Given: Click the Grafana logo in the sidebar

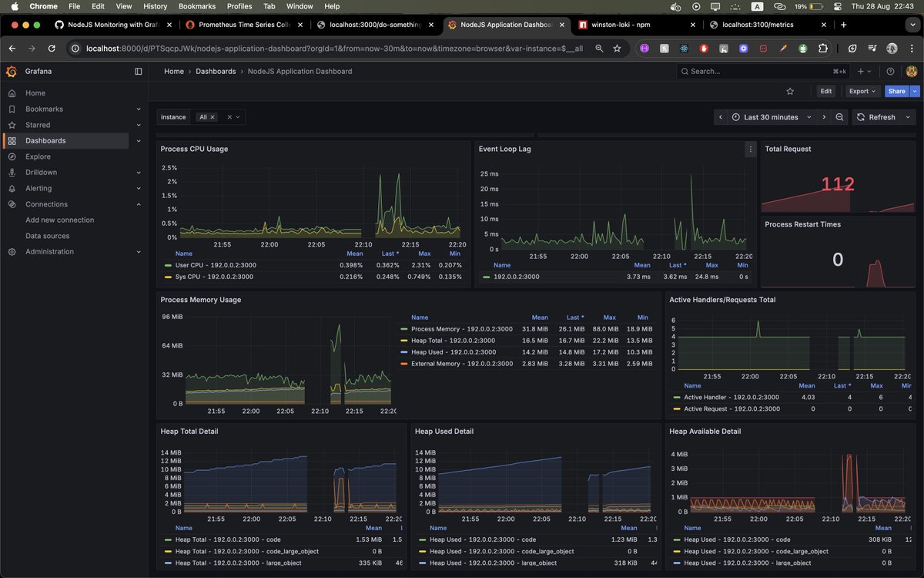Looking at the screenshot, I should (x=12, y=71).
